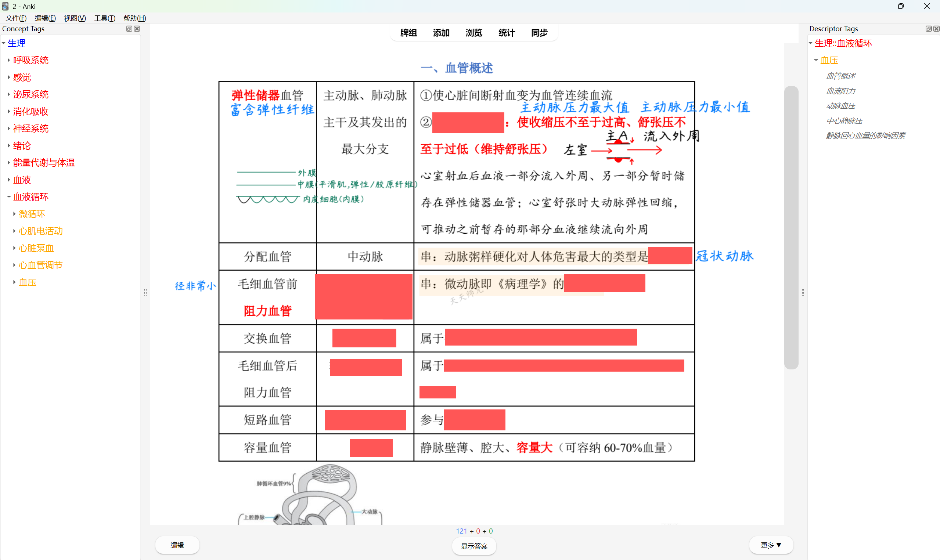940x560 pixels.
Task: Click the 编辑 button below the card
Action: tap(177, 545)
